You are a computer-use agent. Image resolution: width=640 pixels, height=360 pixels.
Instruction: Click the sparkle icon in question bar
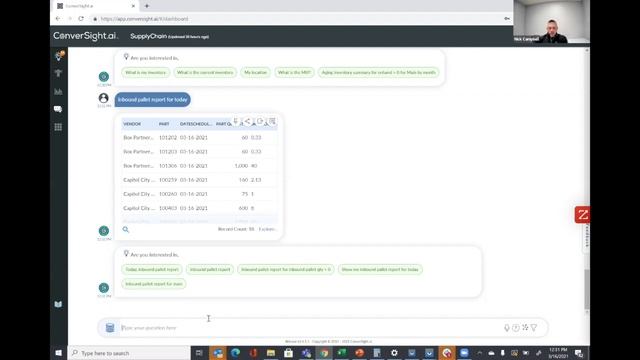click(525, 327)
